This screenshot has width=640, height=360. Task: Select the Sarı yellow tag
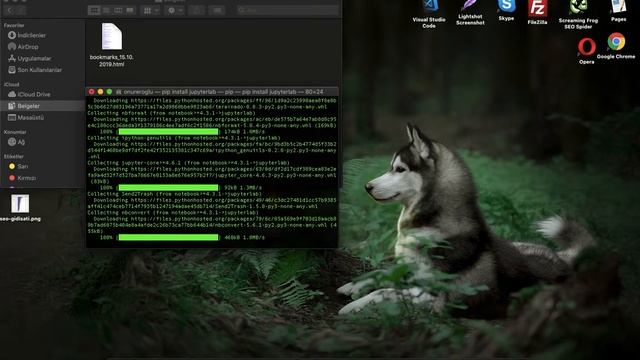coord(18,167)
